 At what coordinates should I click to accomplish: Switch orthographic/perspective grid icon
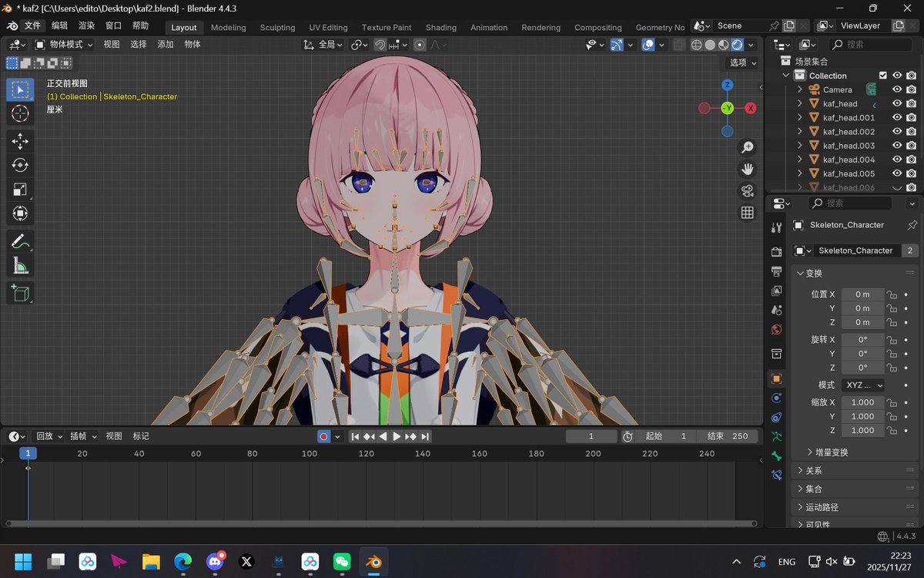coord(747,213)
